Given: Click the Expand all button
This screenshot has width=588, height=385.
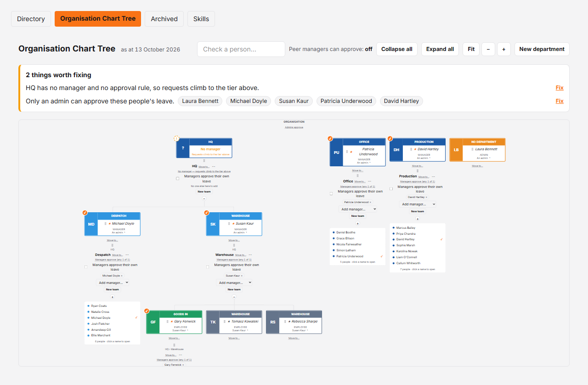Looking at the screenshot, I should pyautogui.click(x=440, y=49).
